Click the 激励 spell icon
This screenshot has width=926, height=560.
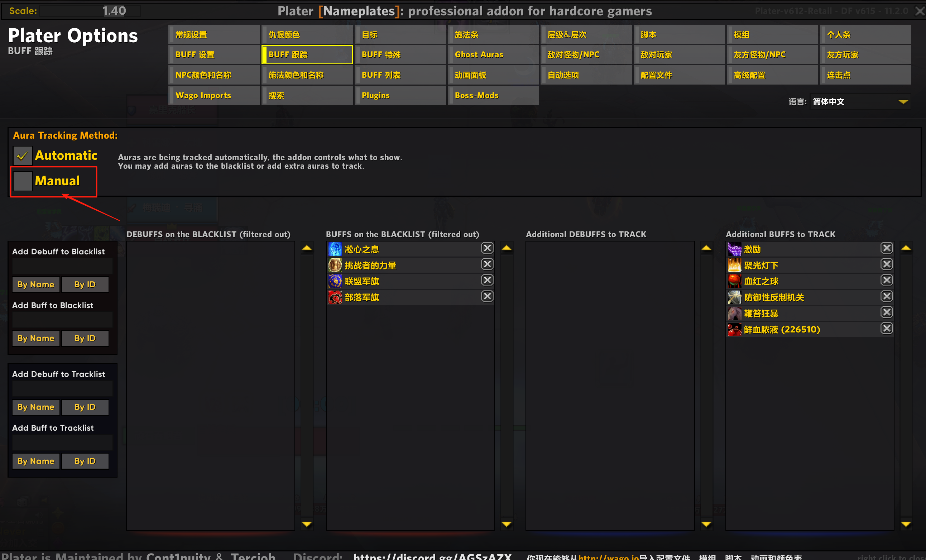(734, 249)
